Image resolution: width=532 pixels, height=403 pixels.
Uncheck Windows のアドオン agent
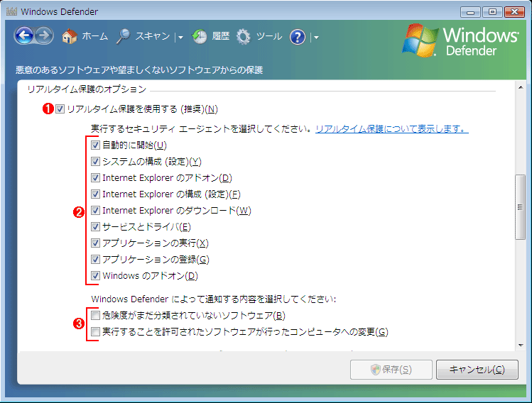coord(95,275)
